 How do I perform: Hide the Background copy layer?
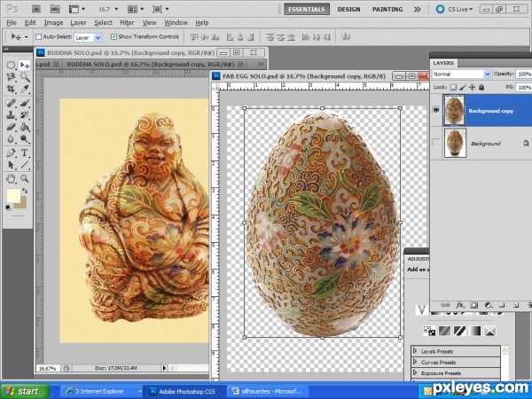tap(436, 110)
